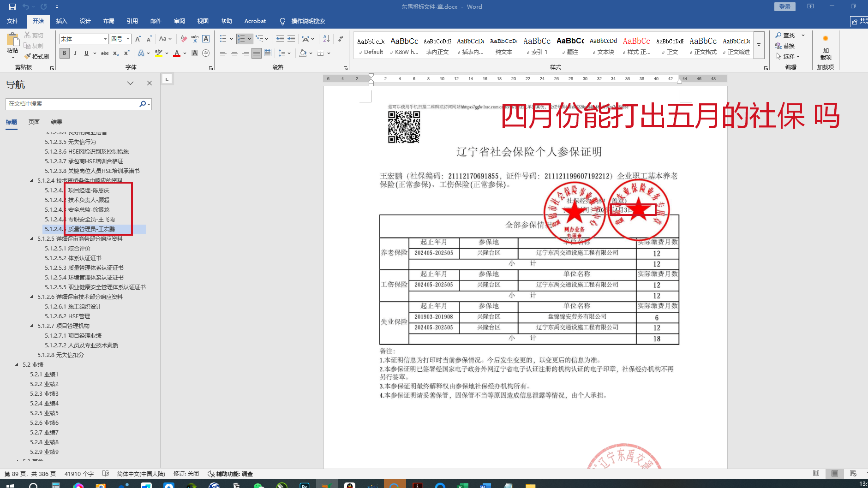Toggle the bulleted list button
This screenshot has width=868, height=488.
[223, 39]
